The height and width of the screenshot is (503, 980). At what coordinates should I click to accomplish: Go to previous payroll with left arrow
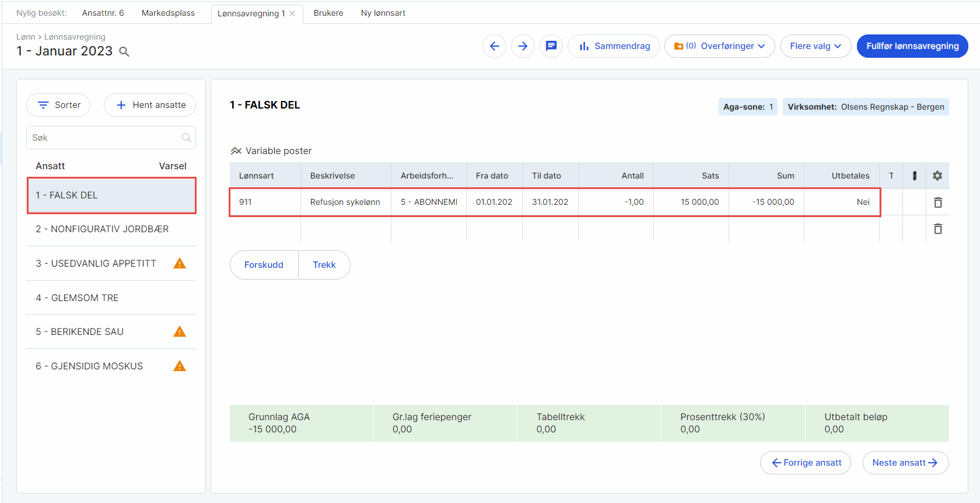click(495, 46)
